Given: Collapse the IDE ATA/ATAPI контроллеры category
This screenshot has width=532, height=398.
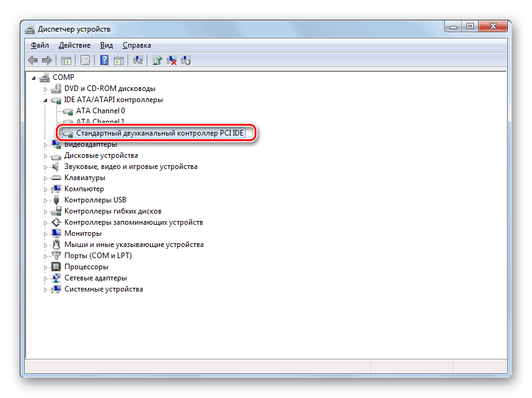Looking at the screenshot, I should (x=45, y=99).
